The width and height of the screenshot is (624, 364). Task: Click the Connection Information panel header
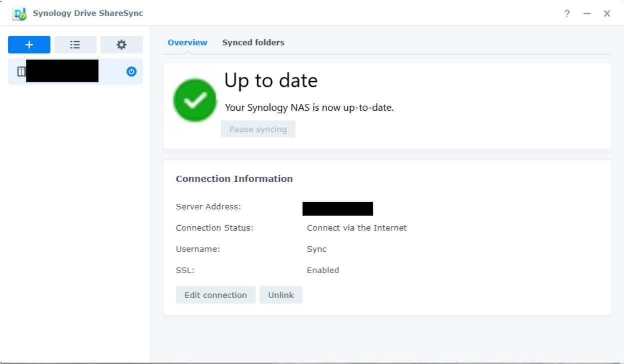[234, 178]
